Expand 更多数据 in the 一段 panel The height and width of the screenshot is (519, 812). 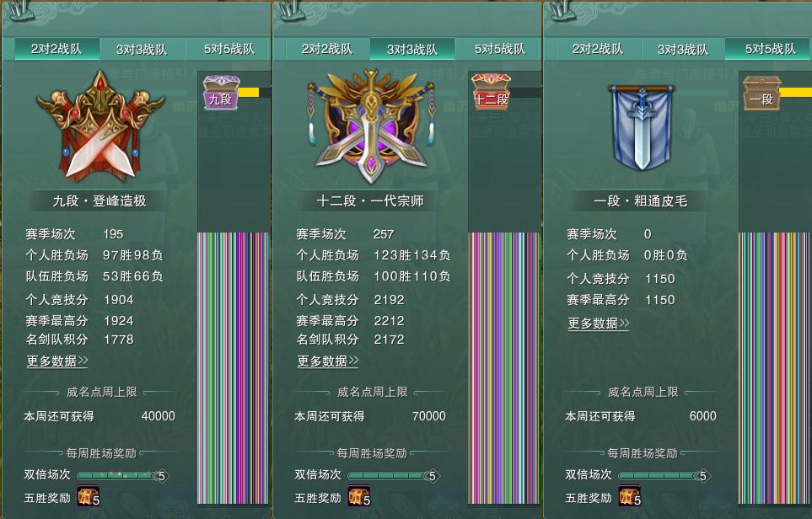click(599, 324)
